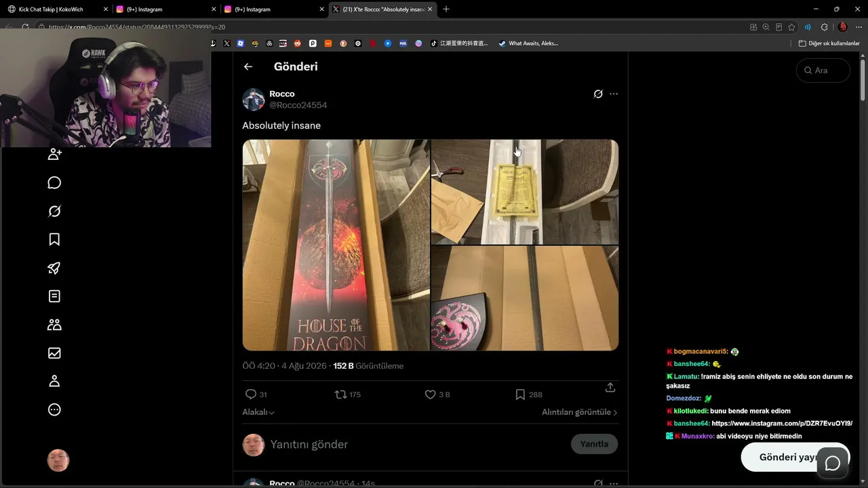
Task: Share the post using the upload icon
Action: tap(610, 387)
